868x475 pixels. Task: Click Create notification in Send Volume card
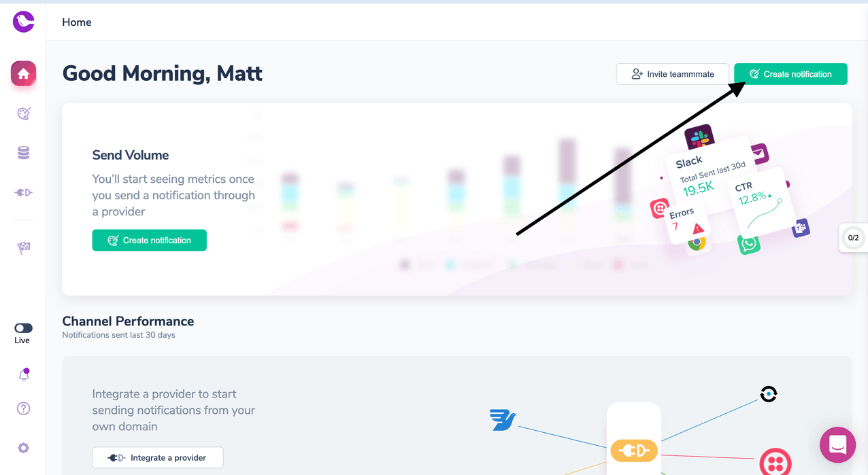[x=150, y=240]
